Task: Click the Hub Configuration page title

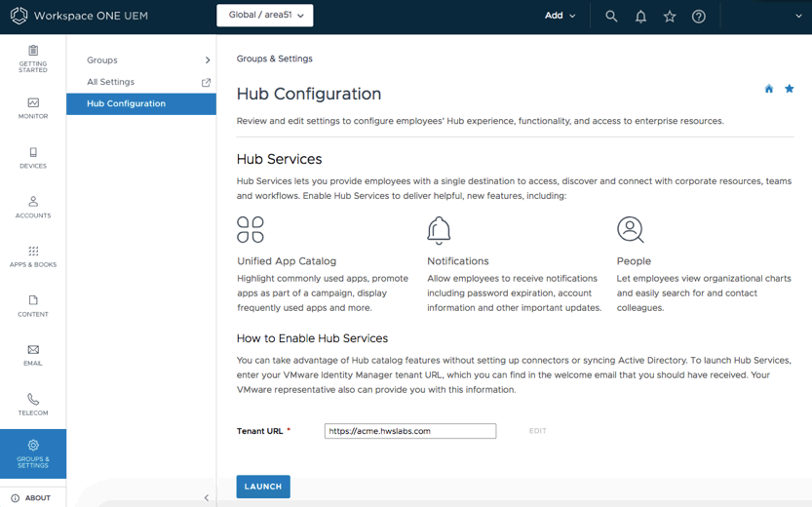Action: pos(309,94)
